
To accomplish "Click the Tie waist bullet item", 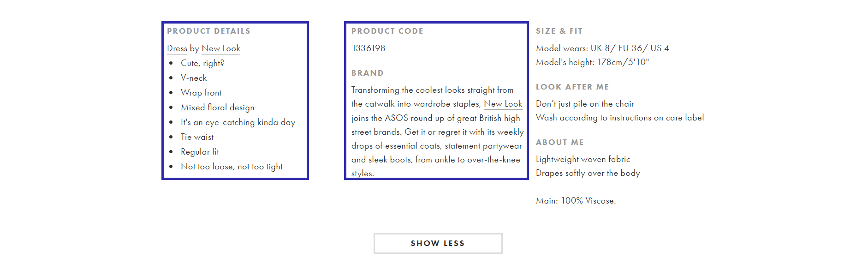I will [x=197, y=137].
